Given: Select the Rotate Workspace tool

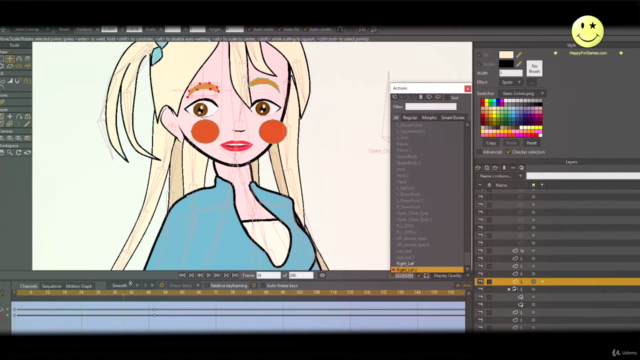Looking at the screenshot, I should (19, 153).
